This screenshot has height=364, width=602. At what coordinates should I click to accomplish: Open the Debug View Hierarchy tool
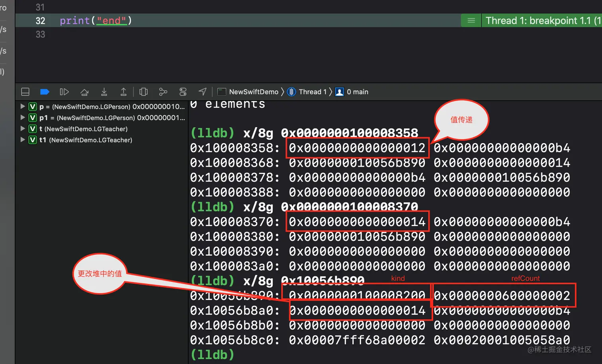coord(144,92)
